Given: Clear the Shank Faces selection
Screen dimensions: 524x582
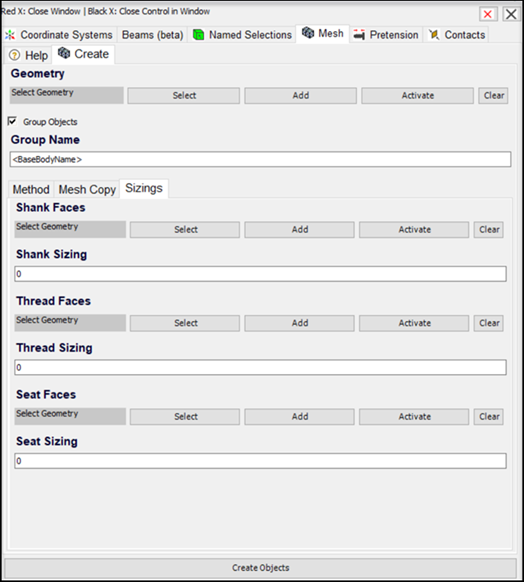Looking at the screenshot, I should click(x=489, y=230).
